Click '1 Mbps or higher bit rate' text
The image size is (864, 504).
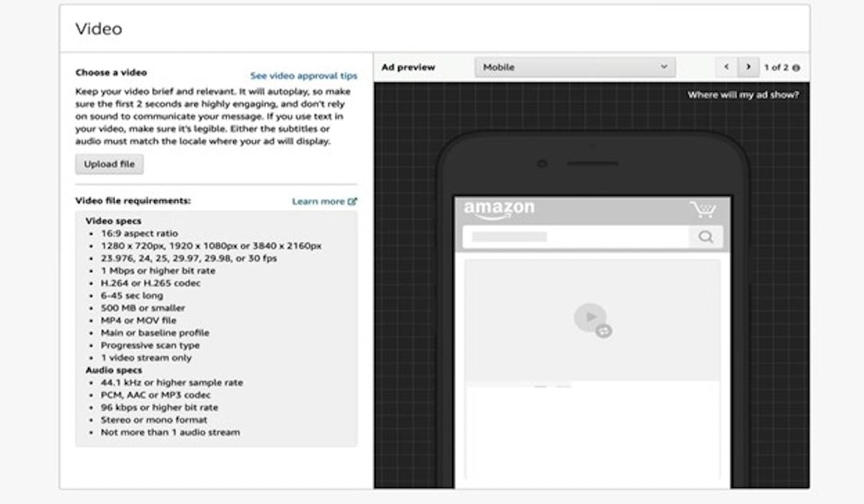(x=158, y=271)
